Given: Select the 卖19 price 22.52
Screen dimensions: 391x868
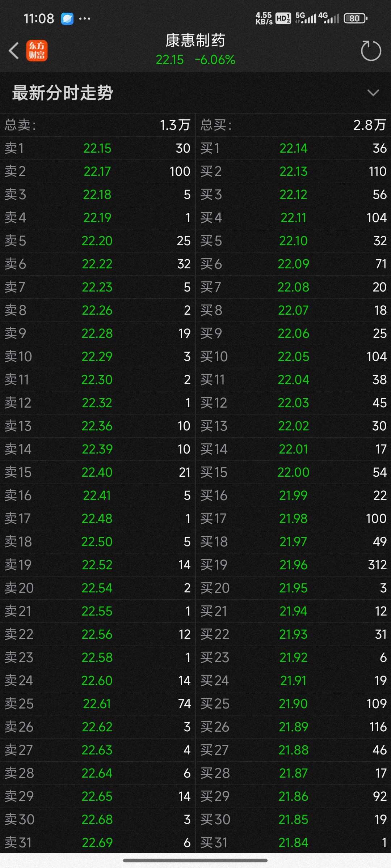Looking at the screenshot, I should [97, 565].
